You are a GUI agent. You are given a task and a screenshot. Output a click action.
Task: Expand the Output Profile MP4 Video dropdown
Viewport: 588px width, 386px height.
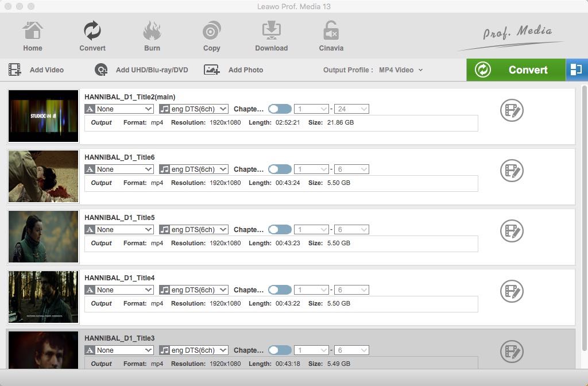pyautogui.click(x=401, y=70)
